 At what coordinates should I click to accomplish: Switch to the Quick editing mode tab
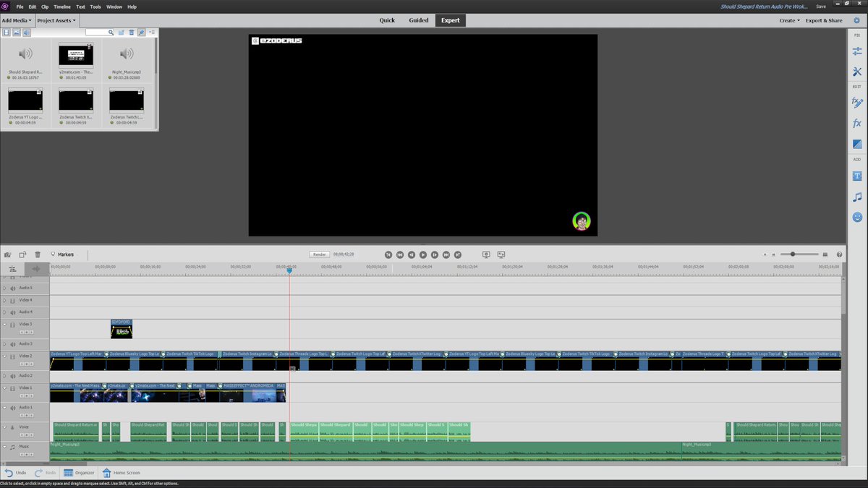tap(387, 20)
